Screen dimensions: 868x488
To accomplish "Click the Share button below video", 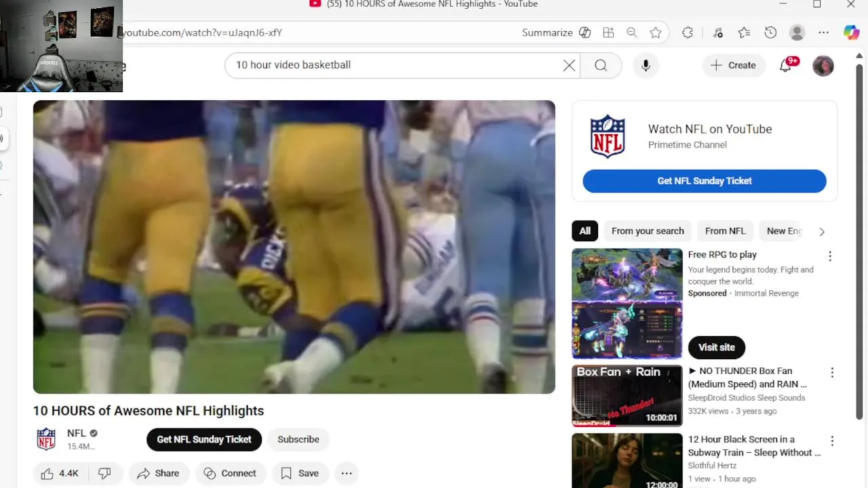I will [x=158, y=473].
